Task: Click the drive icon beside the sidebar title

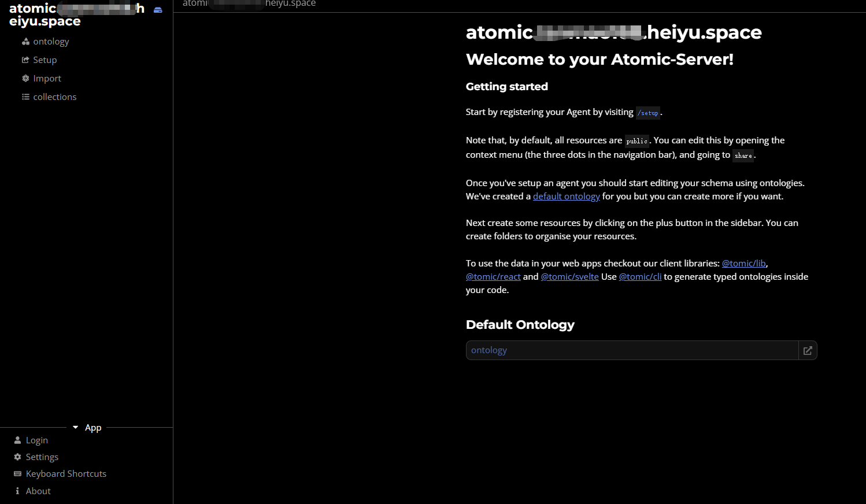Action: pyautogui.click(x=158, y=10)
